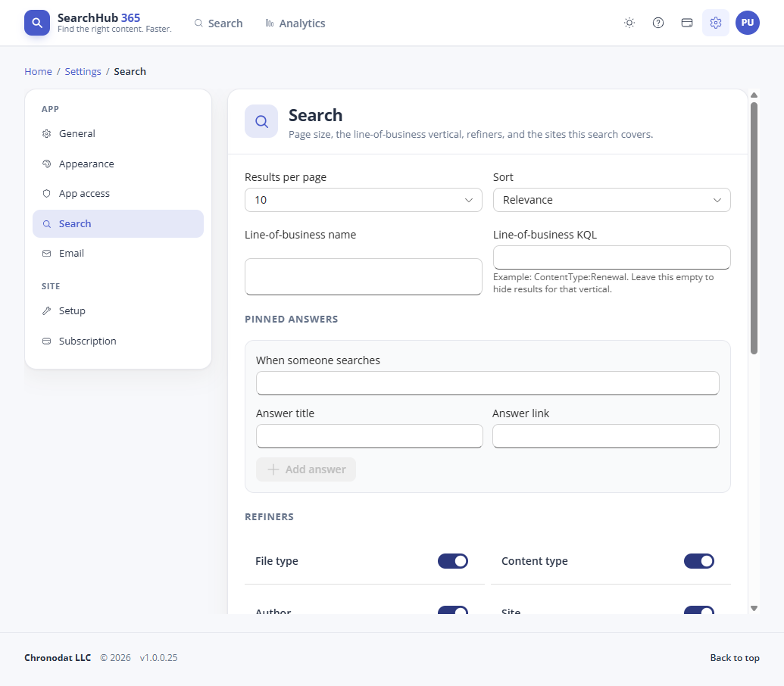The height and width of the screenshot is (686, 784).
Task: Click the PINNED ANSWERS section heading
Action: [292, 320]
